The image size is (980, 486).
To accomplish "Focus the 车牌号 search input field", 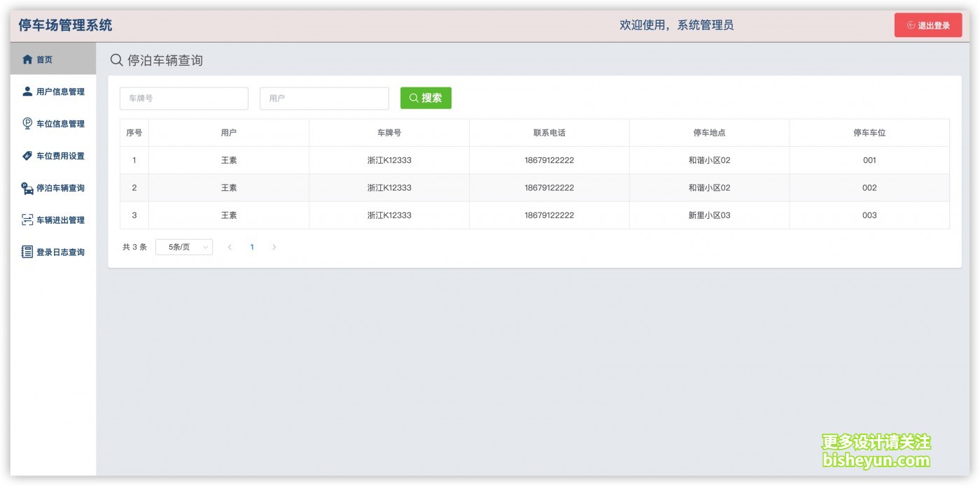I will pos(184,99).
